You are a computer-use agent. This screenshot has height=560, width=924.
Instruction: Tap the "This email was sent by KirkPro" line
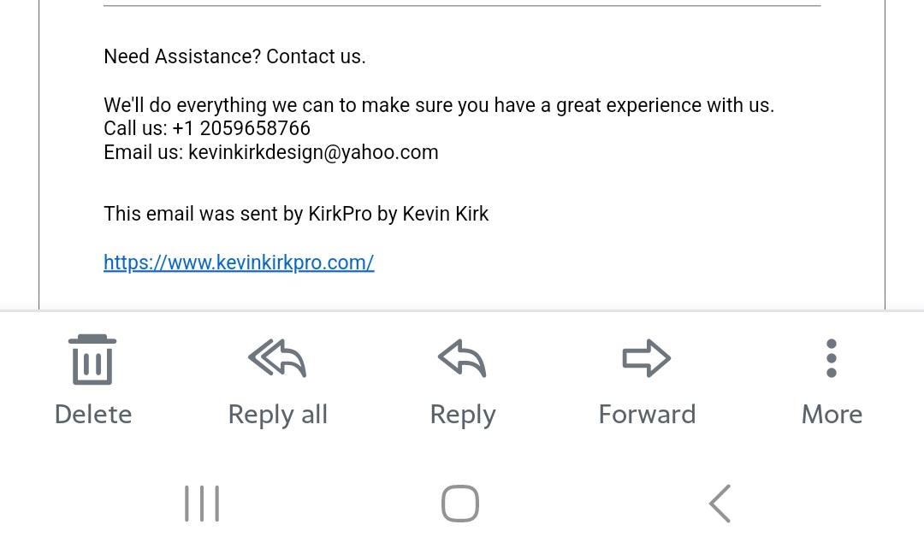click(x=296, y=214)
